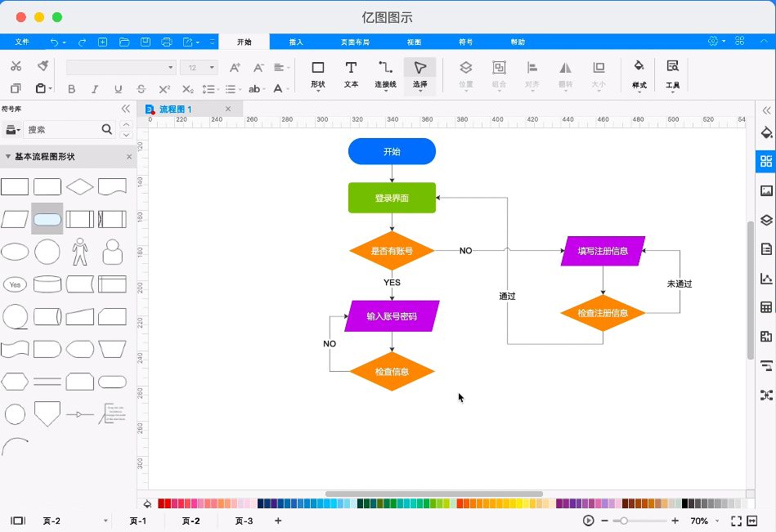
Task: Toggle Bold formatting
Action: click(x=71, y=89)
